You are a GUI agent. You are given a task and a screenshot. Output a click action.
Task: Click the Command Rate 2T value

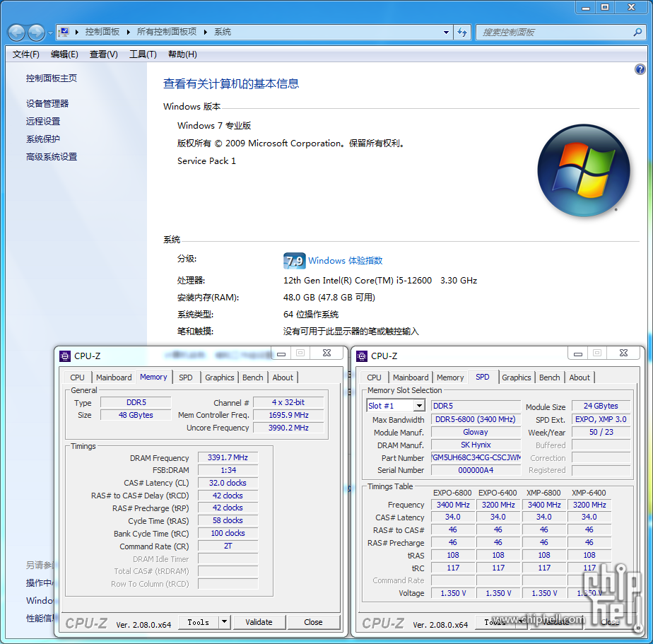[228, 546]
